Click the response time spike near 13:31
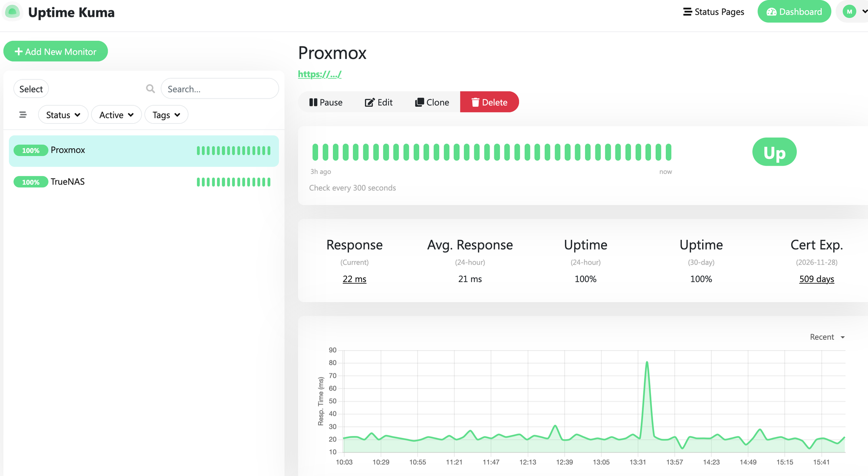 coord(647,362)
